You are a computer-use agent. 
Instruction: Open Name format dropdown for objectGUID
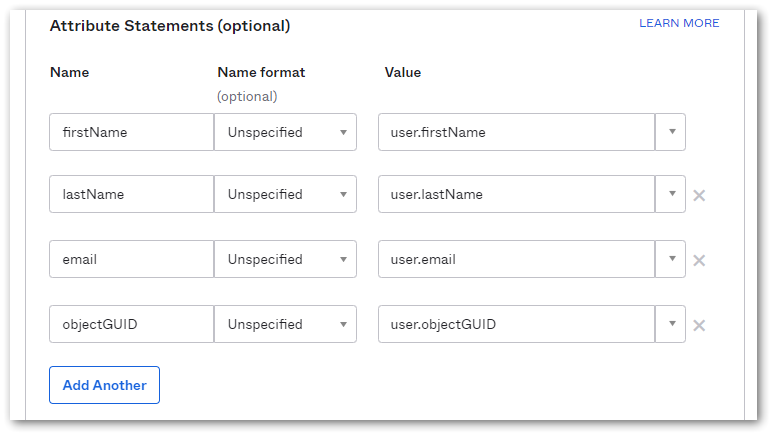click(286, 324)
